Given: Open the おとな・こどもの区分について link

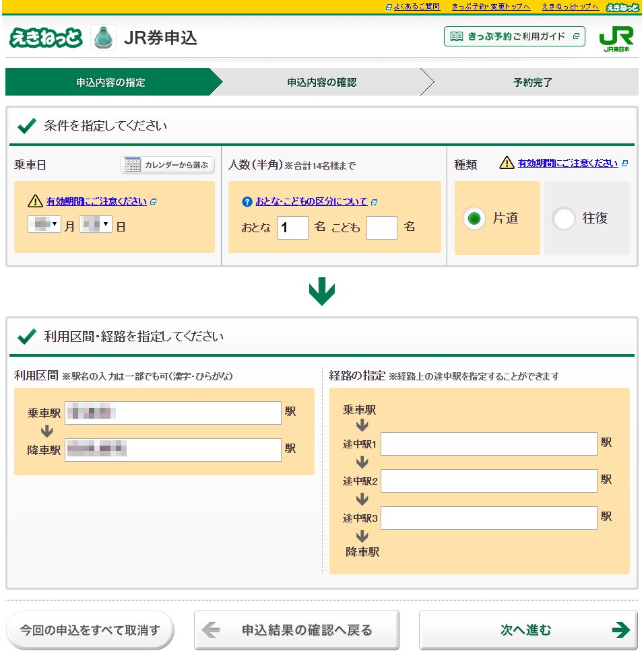Looking at the screenshot, I should [x=311, y=202].
